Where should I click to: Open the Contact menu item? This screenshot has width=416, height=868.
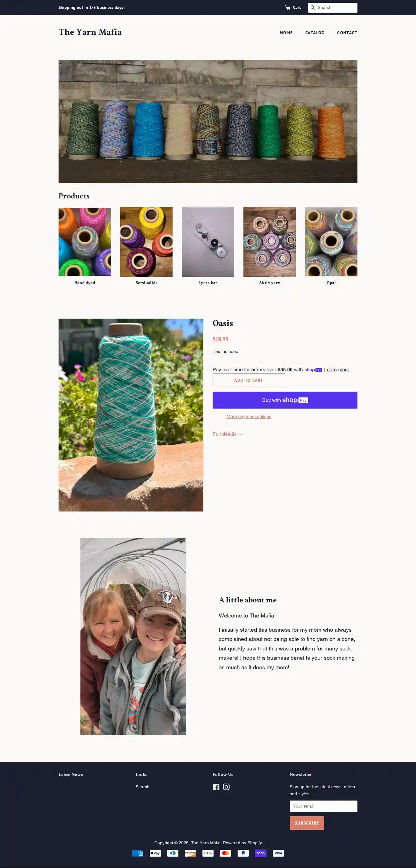[347, 33]
